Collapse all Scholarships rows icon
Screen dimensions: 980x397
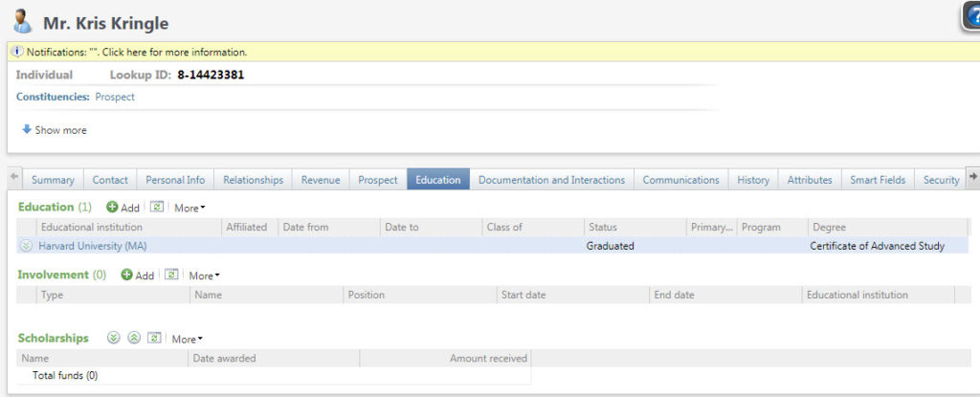pyautogui.click(x=134, y=339)
